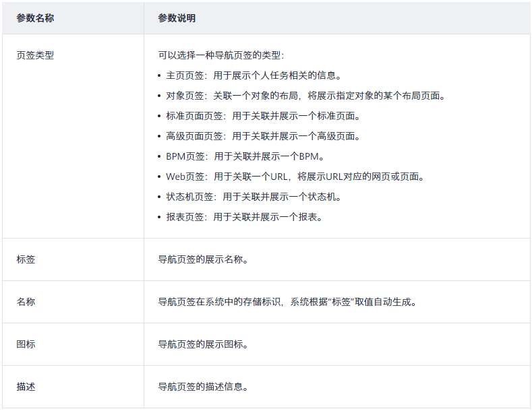Click the description 导航页签的描述信息
Viewport: 532px width, 411px height.
pos(203,387)
